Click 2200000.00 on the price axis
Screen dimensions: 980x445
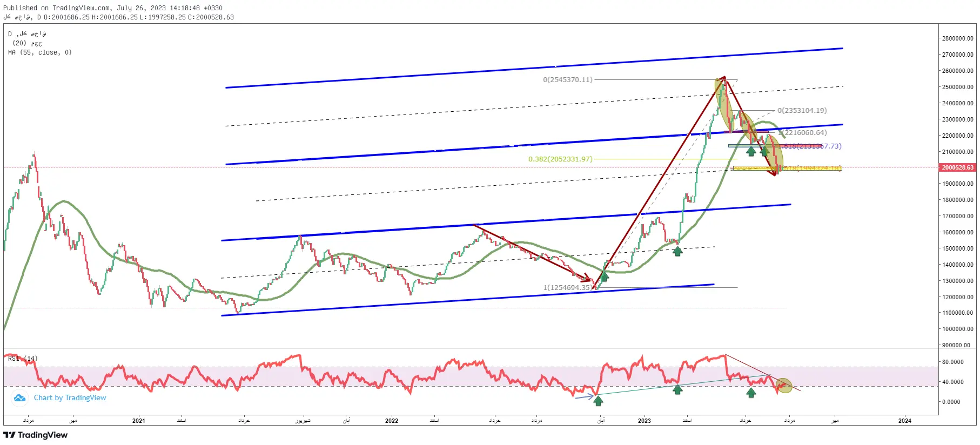click(x=958, y=136)
